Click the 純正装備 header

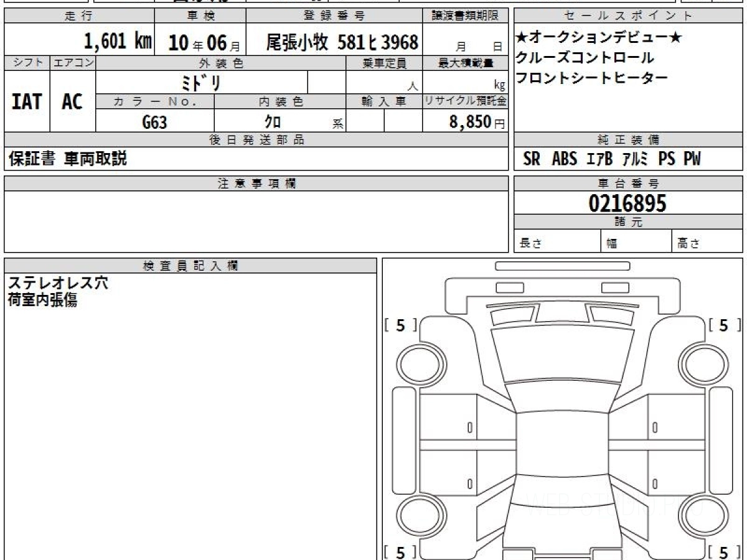point(628,140)
